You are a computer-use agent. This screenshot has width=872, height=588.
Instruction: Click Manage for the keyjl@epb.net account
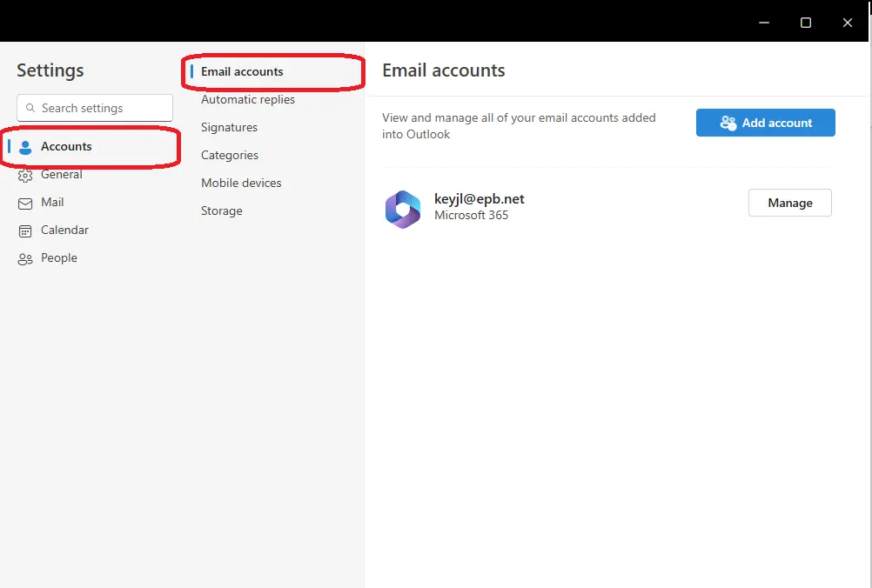click(x=789, y=203)
